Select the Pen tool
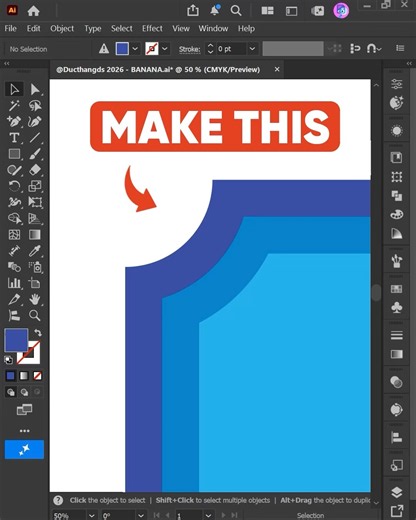The width and height of the screenshot is (416, 520). point(14,121)
